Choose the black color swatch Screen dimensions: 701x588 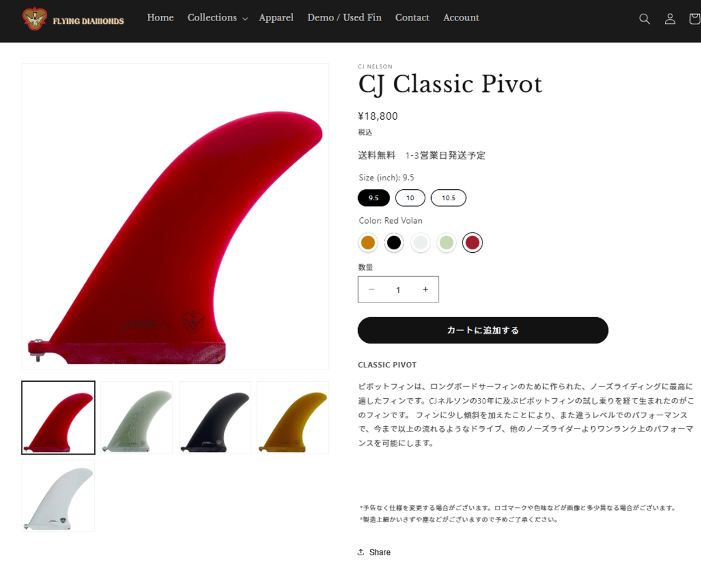click(x=394, y=242)
